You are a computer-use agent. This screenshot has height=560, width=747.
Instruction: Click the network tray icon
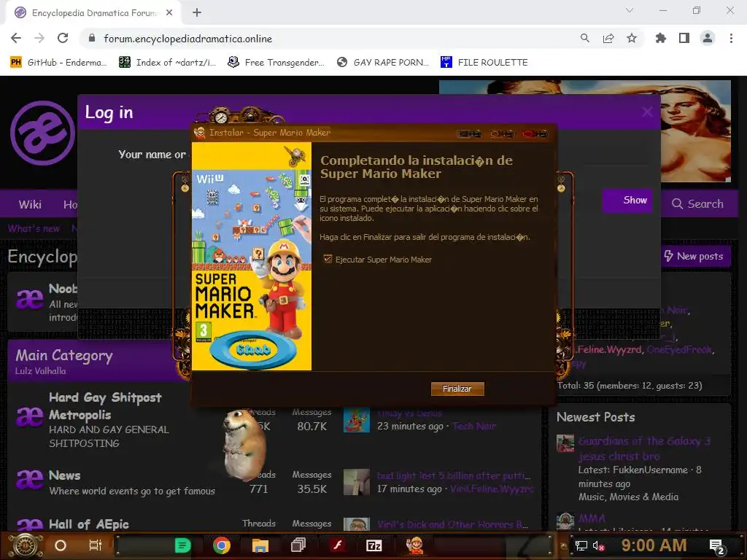coord(581,545)
